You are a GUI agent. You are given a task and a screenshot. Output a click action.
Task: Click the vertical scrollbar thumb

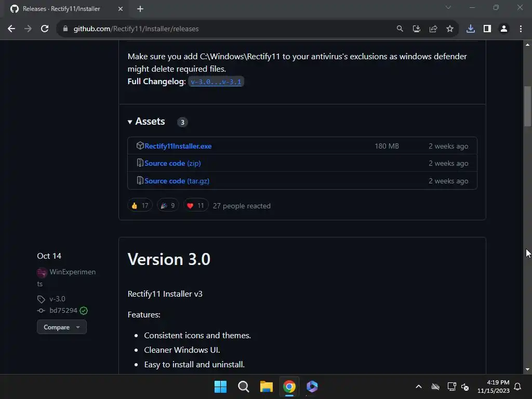527,106
